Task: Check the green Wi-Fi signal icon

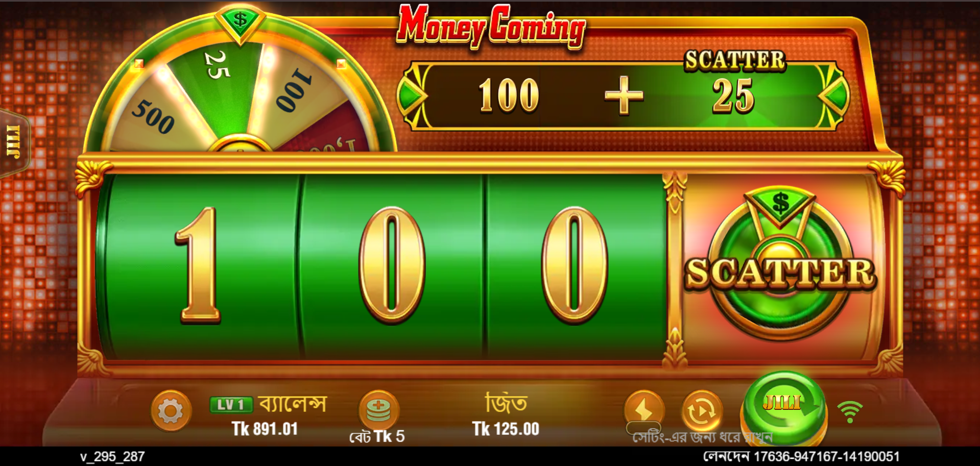Action: (850, 411)
